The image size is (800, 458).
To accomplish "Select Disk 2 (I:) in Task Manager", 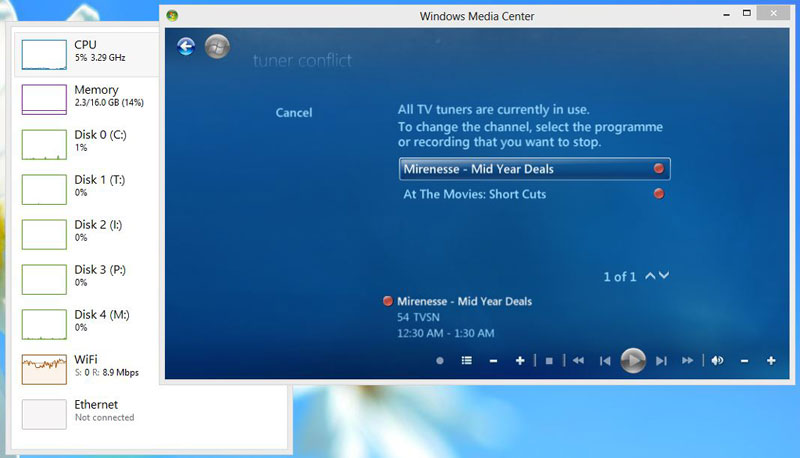I will click(x=87, y=234).
